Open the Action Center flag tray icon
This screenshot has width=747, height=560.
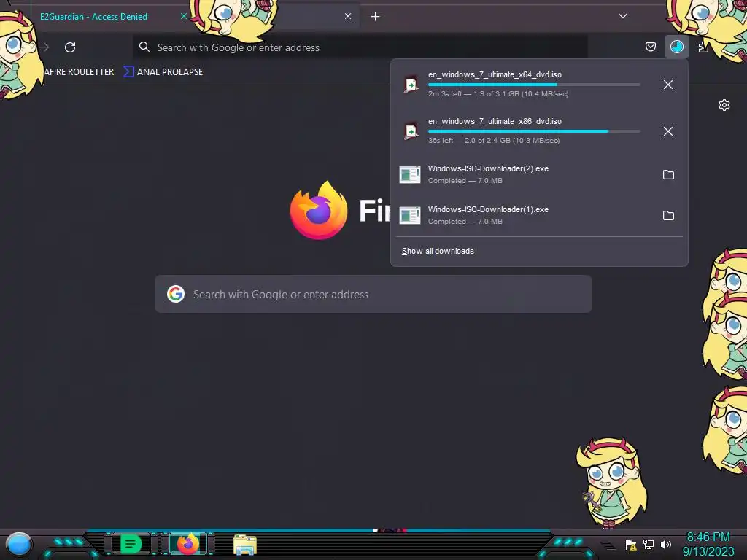[631, 545]
